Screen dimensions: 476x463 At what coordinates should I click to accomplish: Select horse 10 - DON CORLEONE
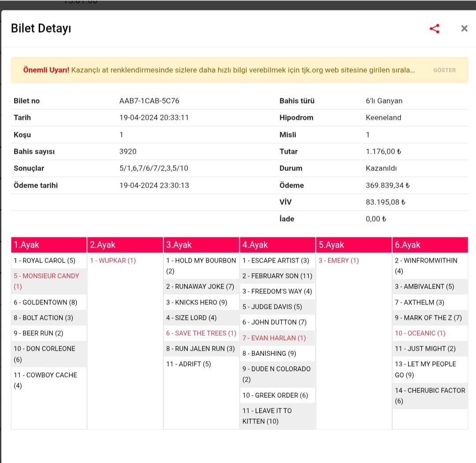(x=49, y=354)
